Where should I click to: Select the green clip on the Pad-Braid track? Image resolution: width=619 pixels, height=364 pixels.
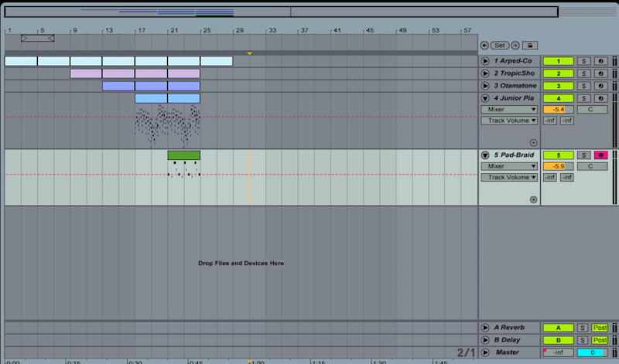(x=184, y=155)
